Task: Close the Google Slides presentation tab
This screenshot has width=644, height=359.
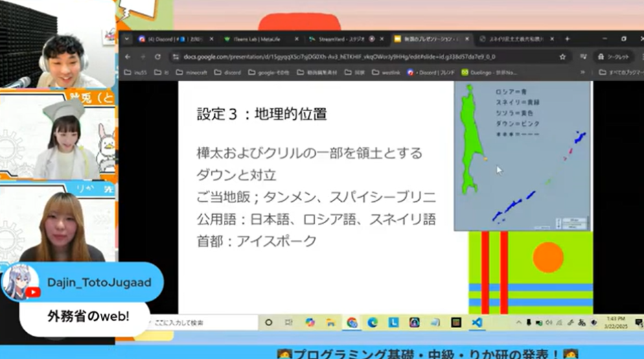Action: click(x=467, y=39)
